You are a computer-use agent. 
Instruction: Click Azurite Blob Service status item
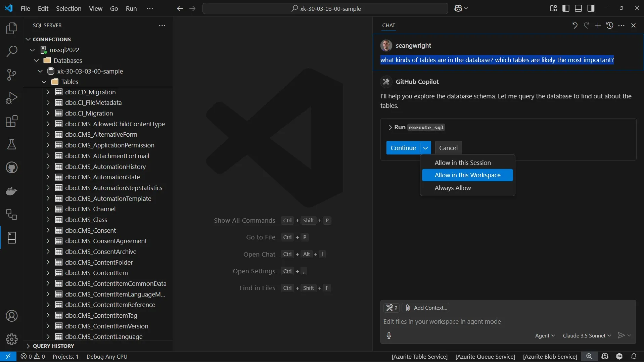point(550,357)
